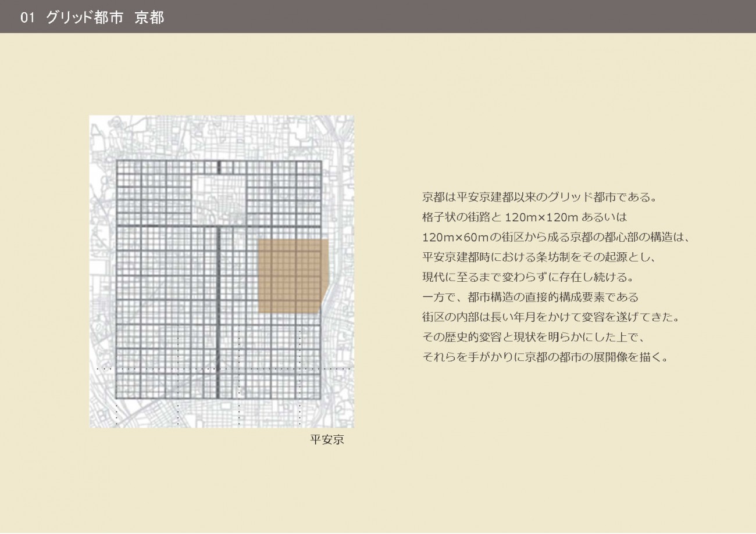Click the 平安京 caption below the map

click(x=327, y=440)
